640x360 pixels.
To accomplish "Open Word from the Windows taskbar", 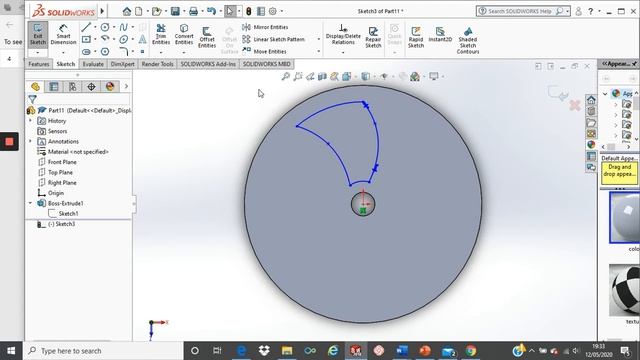I will point(402,351).
